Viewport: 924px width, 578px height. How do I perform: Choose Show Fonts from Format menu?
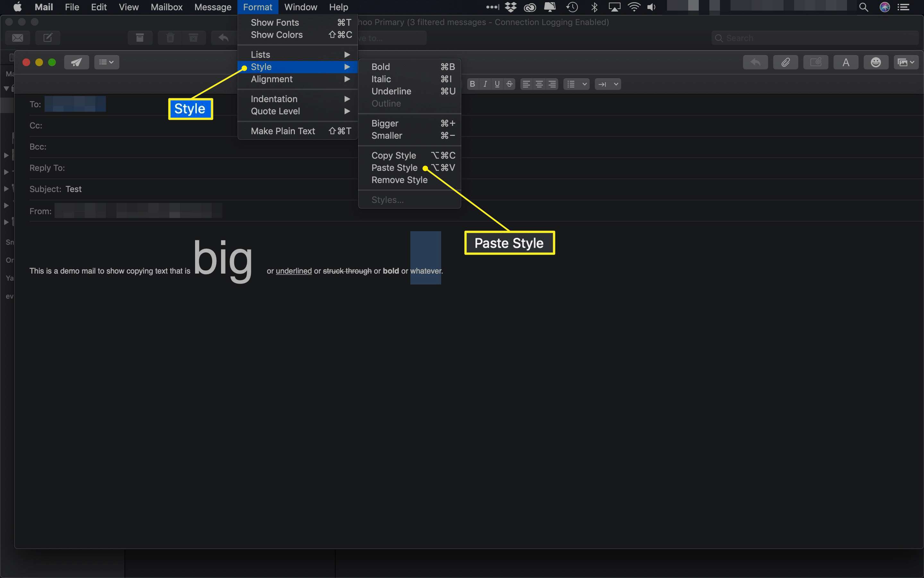pyautogui.click(x=298, y=22)
